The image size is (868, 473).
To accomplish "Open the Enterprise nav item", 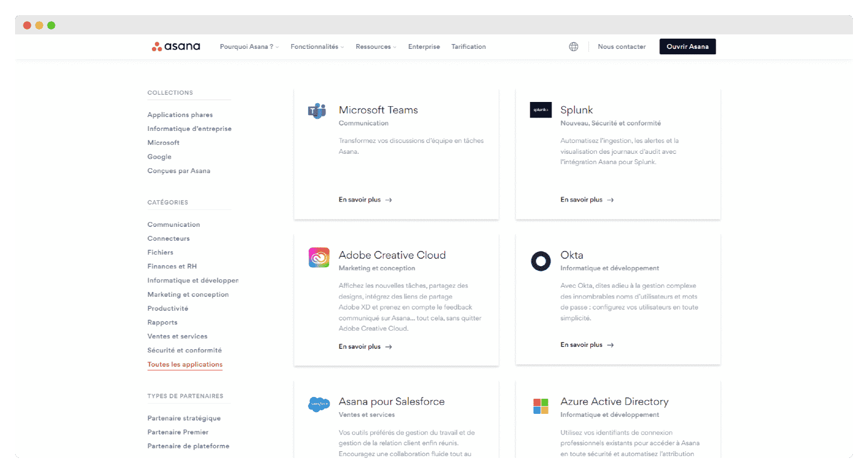I will pyautogui.click(x=424, y=46).
